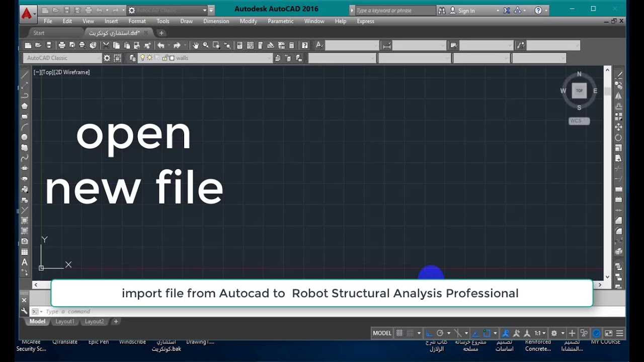Viewport: 644px width, 362px height.
Task: Click the Paste clipboard icon
Action: tap(127, 45)
